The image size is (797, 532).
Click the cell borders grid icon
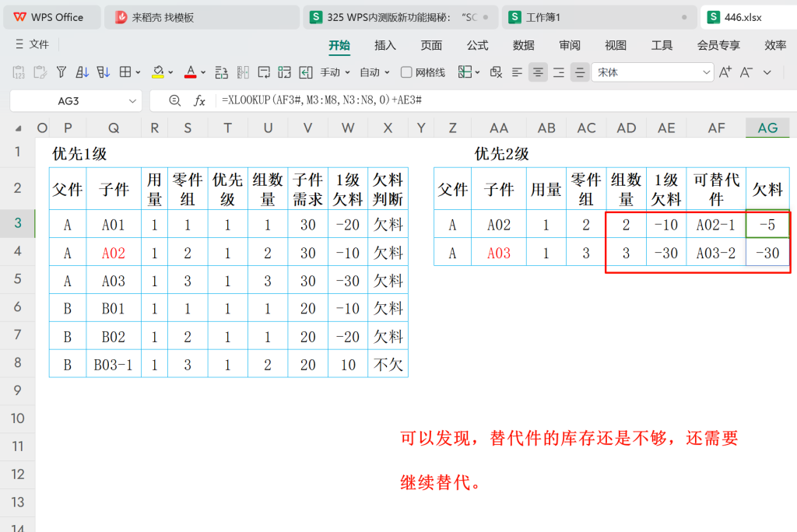click(125, 72)
